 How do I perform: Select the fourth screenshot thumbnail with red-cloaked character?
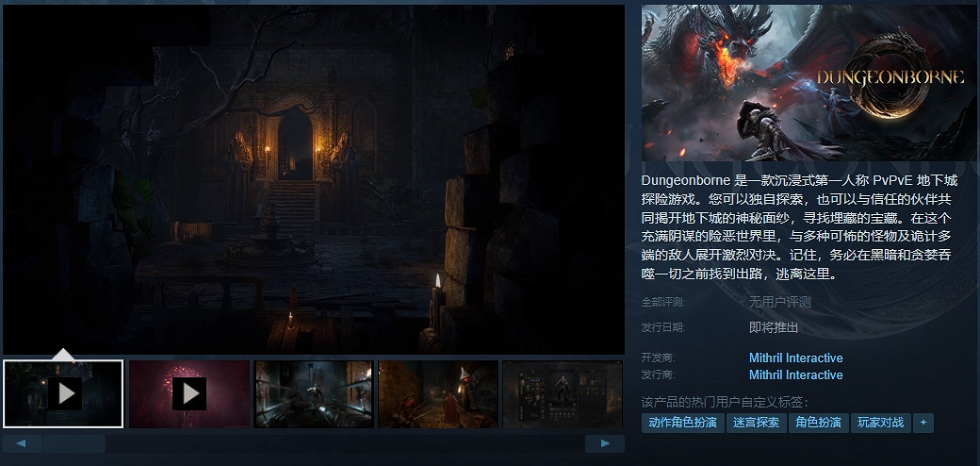point(438,394)
